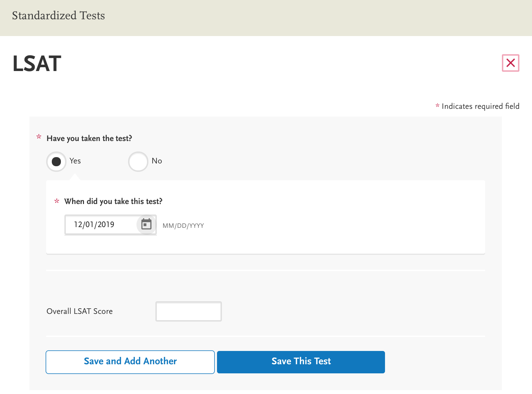Select the No radio button circle
The width and height of the screenshot is (532, 394).
[138, 161]
